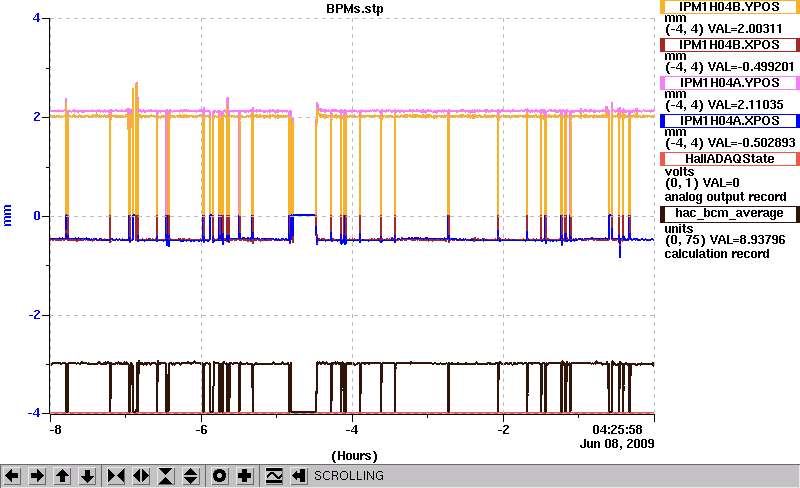The image size is (800, 488).
Task: Click the SCROLLING status text
Action: pyautogui.click(x=348, y=476)
